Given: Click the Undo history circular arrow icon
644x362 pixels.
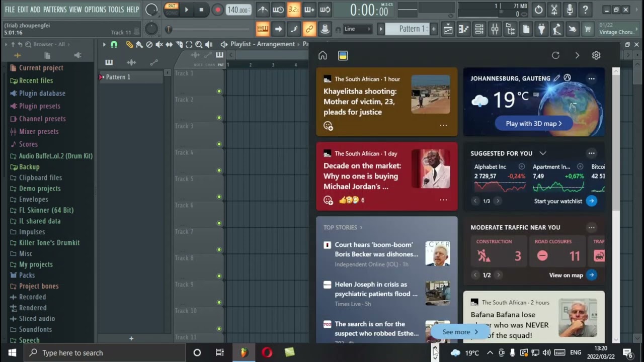Looking at the screenshot, I should 538,10.
